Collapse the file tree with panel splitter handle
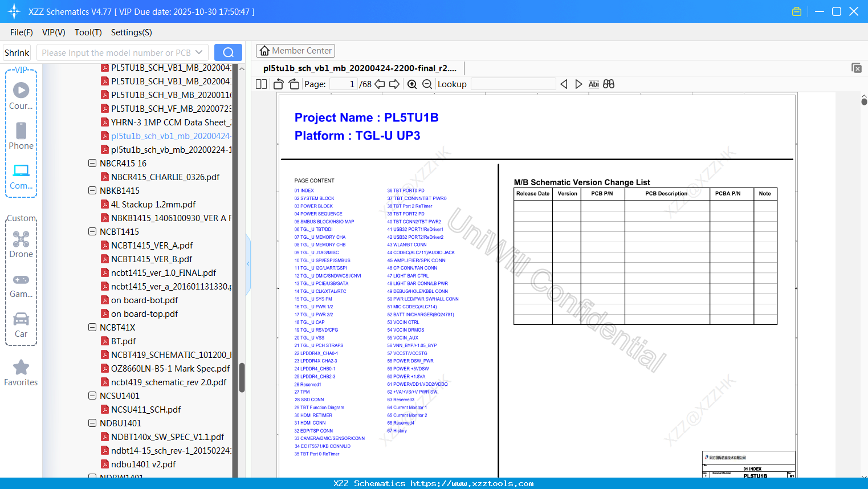This screenshot has height=489, width=868. 248,264
